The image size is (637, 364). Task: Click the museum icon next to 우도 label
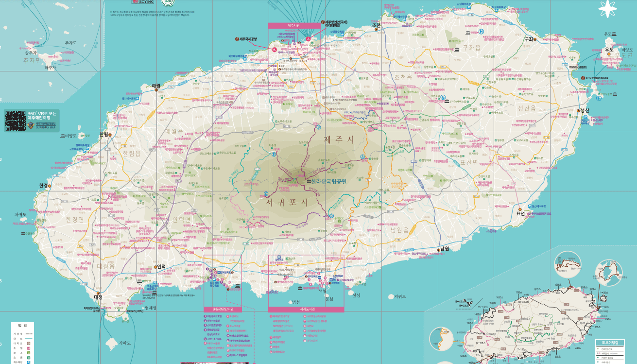(614, 34)
